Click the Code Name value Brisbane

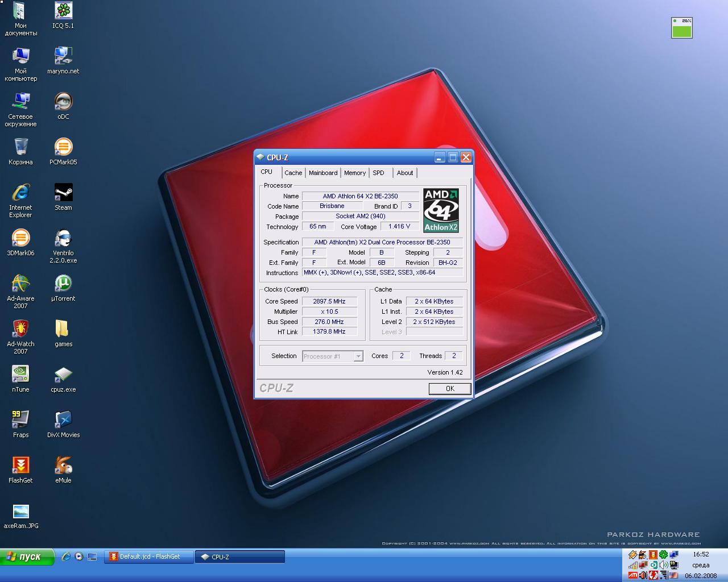point(332,206)
